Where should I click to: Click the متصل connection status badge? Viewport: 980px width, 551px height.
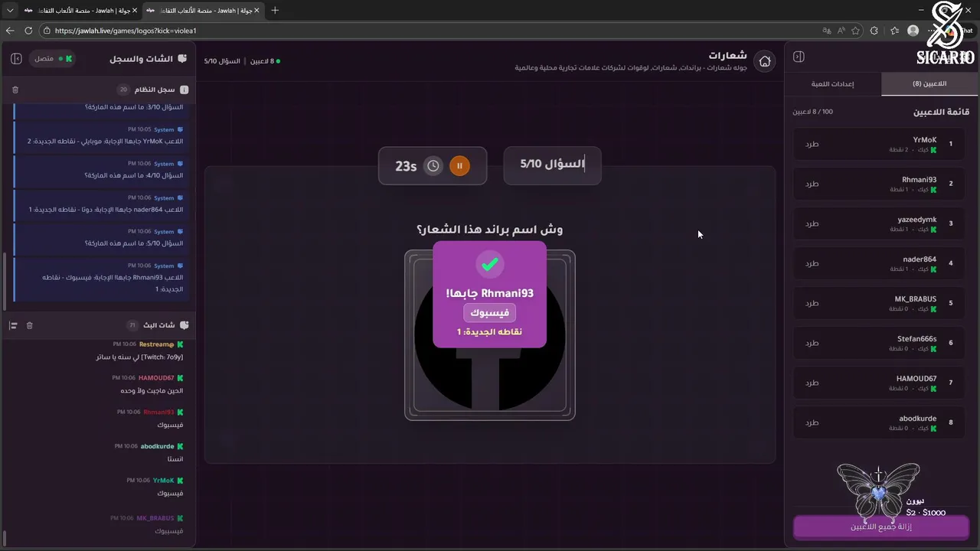tap(53, 58)
